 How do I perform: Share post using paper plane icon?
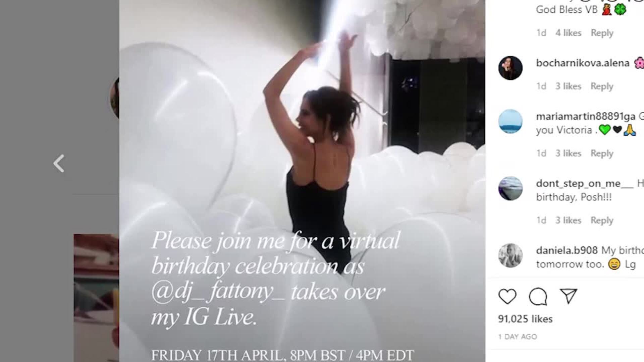click(568, 296)
